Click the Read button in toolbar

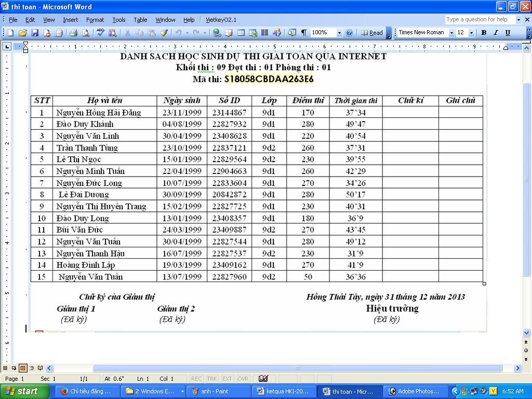(372, 33)
